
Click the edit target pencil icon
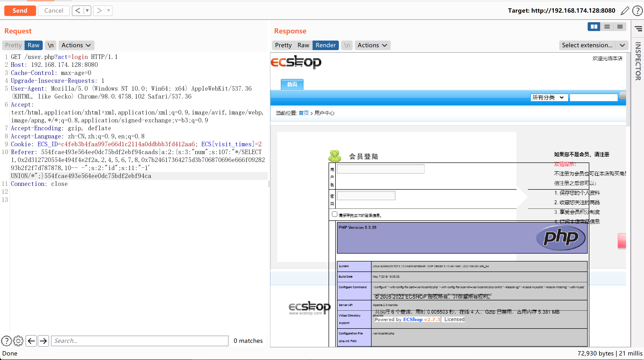click(x=624, y=10)
